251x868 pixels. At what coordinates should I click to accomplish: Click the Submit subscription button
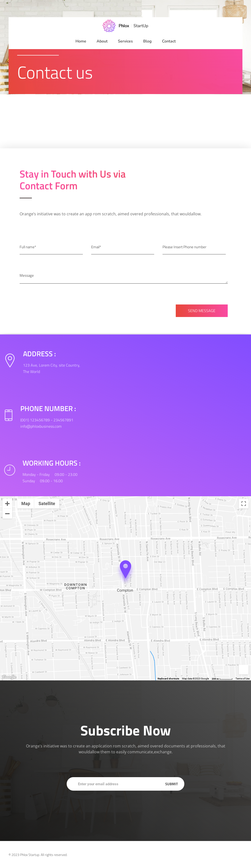tap(171, 784)
